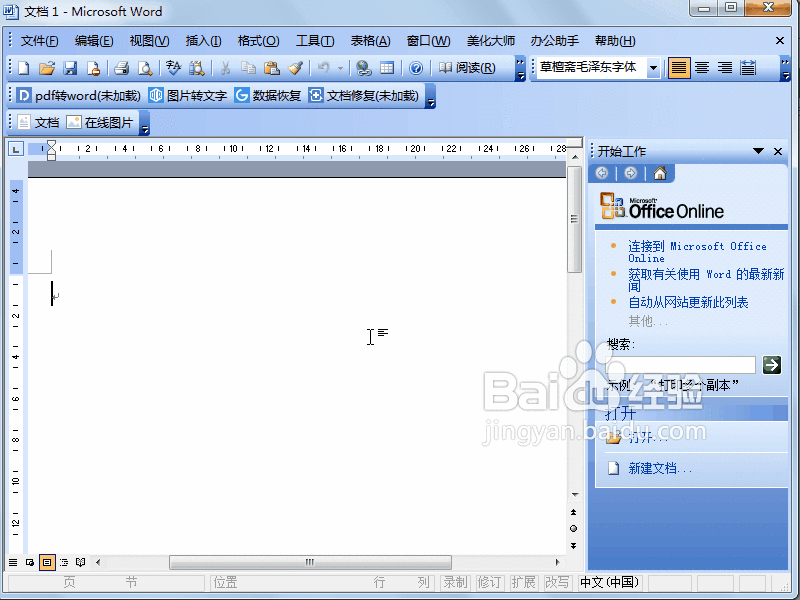Open the 编辑(E) menu
The height and width of the screenshot is (600, 800).
tap(94, 41)
